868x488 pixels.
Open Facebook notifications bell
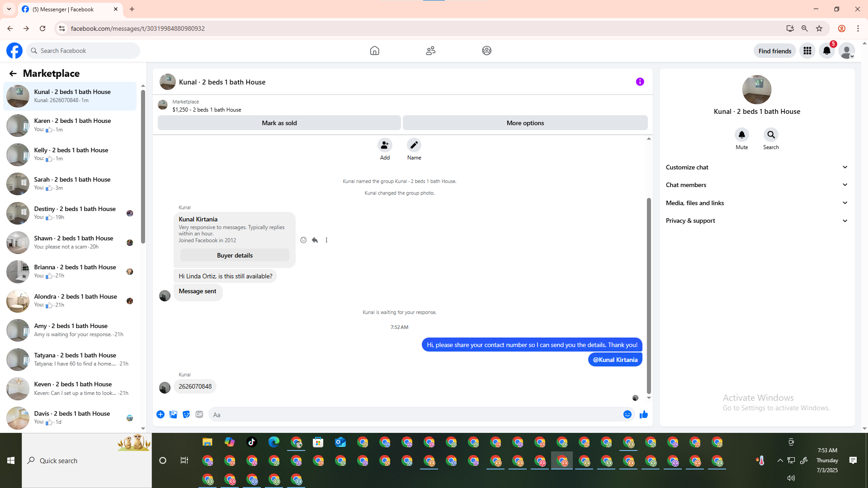(x=827, y=51)
